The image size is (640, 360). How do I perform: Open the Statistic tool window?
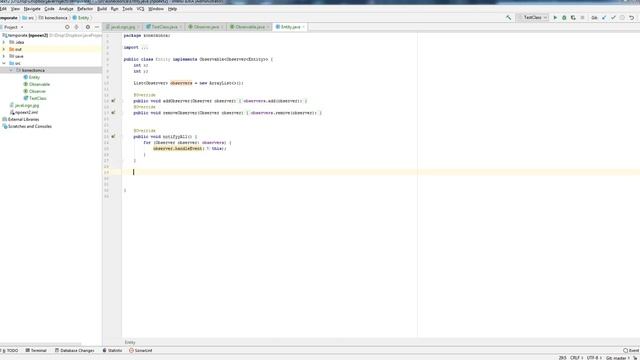[x=112, y=350]
